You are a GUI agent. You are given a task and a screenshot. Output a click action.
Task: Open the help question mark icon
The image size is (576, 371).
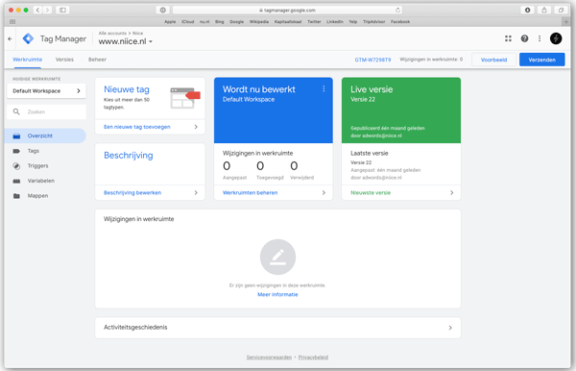[525, 38]
